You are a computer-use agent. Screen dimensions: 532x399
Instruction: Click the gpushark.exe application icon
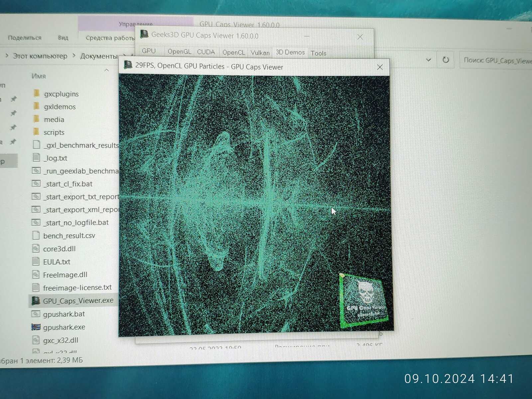tap(36, 327)
